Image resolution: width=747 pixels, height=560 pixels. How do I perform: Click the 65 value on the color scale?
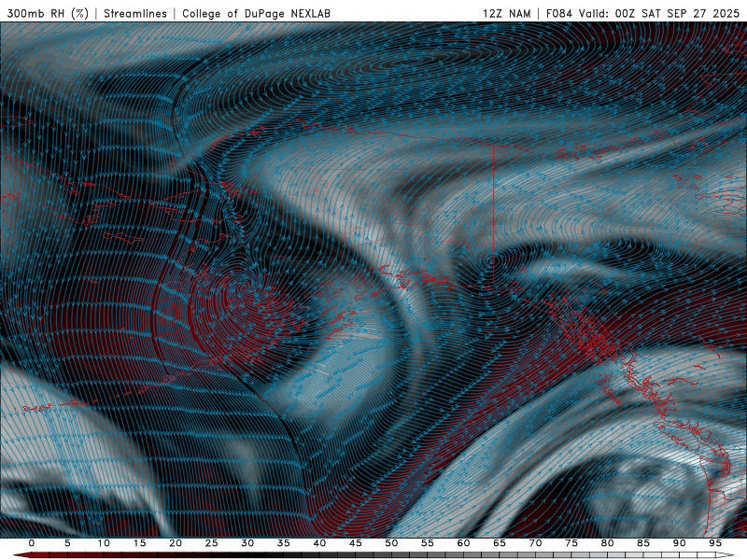[500, 543]
